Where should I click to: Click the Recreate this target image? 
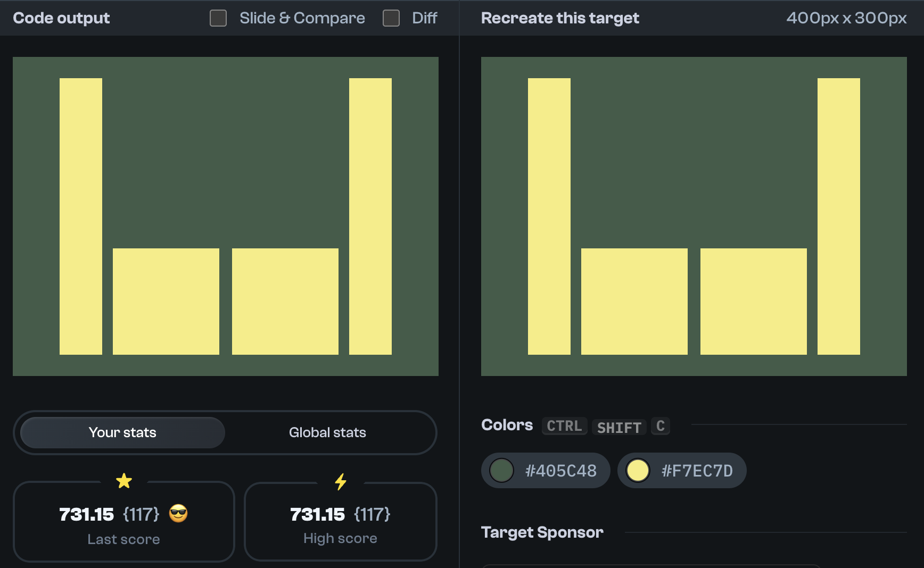point(694,216)
